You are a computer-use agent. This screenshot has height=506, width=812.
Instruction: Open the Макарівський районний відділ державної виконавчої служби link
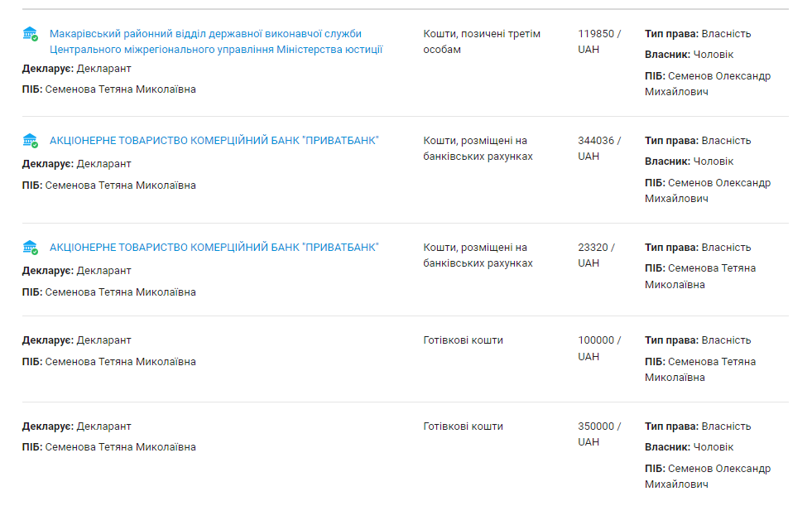(x=205, y=34)
